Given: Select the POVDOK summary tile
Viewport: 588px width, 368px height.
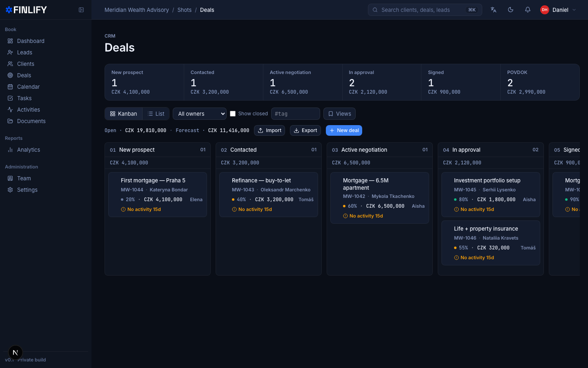Looking at the screenshot, I should [x=540, y=82].
